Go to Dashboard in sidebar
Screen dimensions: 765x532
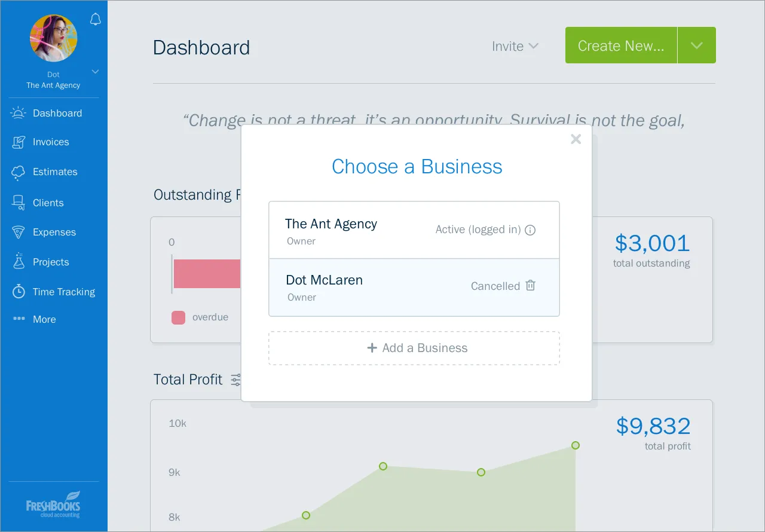57,113
